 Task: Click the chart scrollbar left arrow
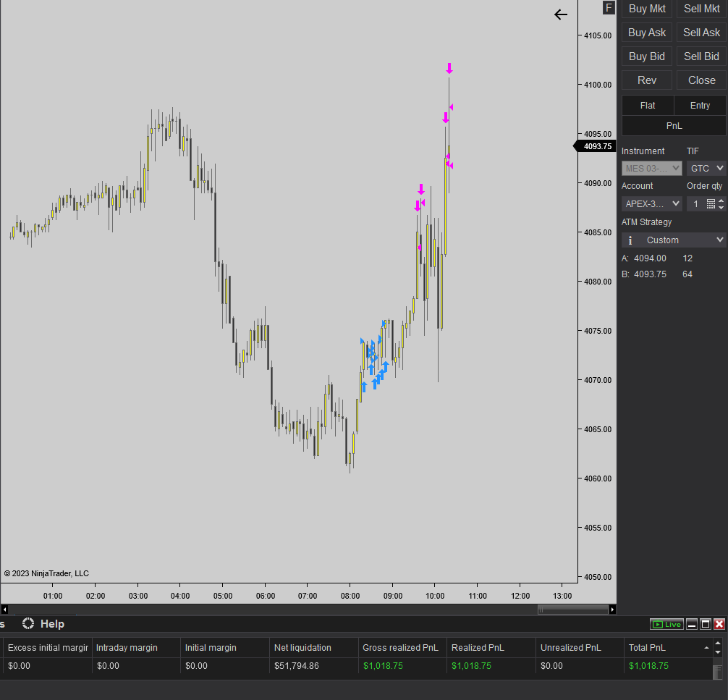tap(4, 610)
